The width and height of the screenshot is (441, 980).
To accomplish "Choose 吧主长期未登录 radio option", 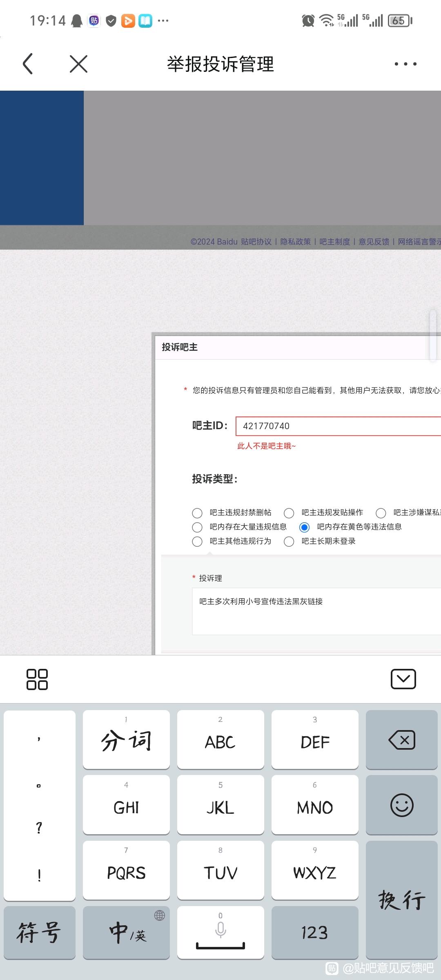I will tap(289, 541).
